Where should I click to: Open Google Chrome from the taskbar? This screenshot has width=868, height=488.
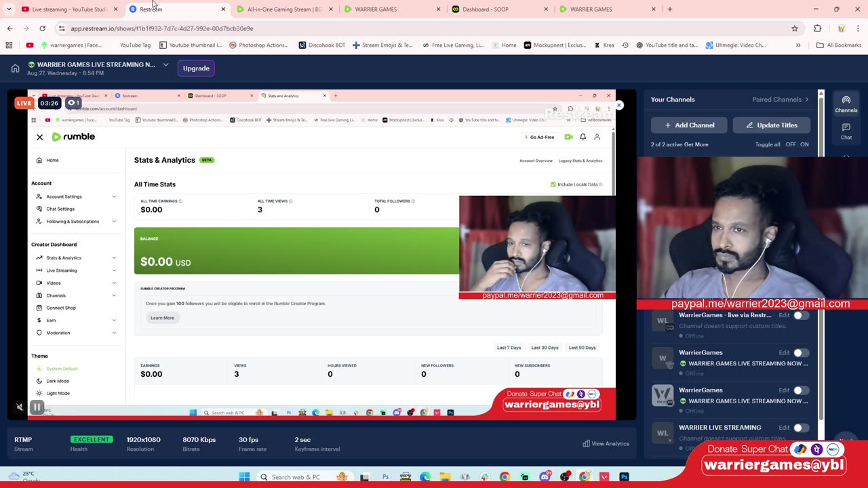click(505, 476)
